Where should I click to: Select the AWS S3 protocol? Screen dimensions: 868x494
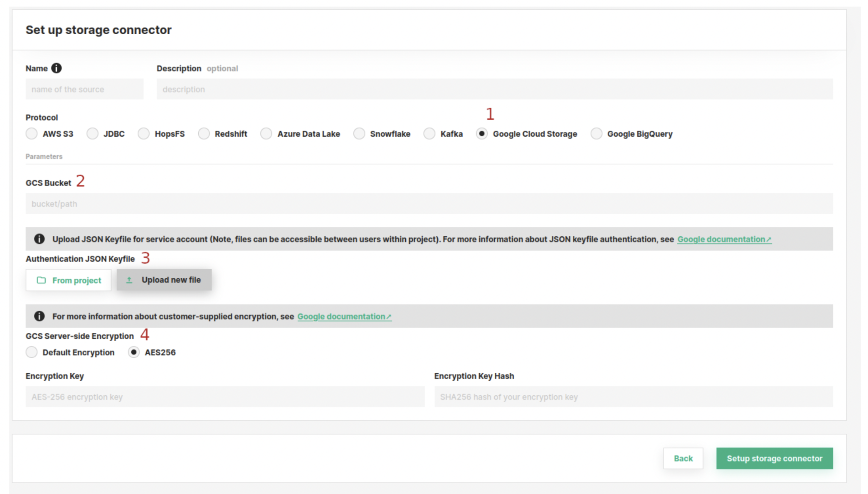[x=32, y=134]
